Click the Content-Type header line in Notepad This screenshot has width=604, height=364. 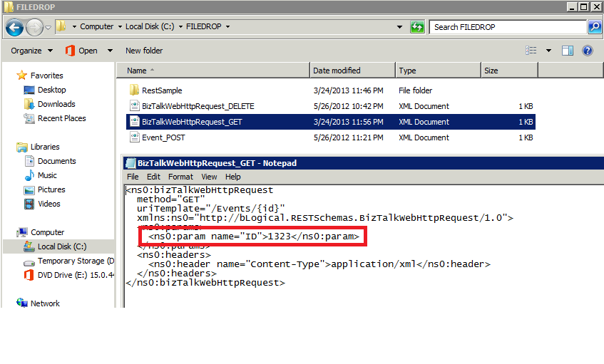point(319,264)
